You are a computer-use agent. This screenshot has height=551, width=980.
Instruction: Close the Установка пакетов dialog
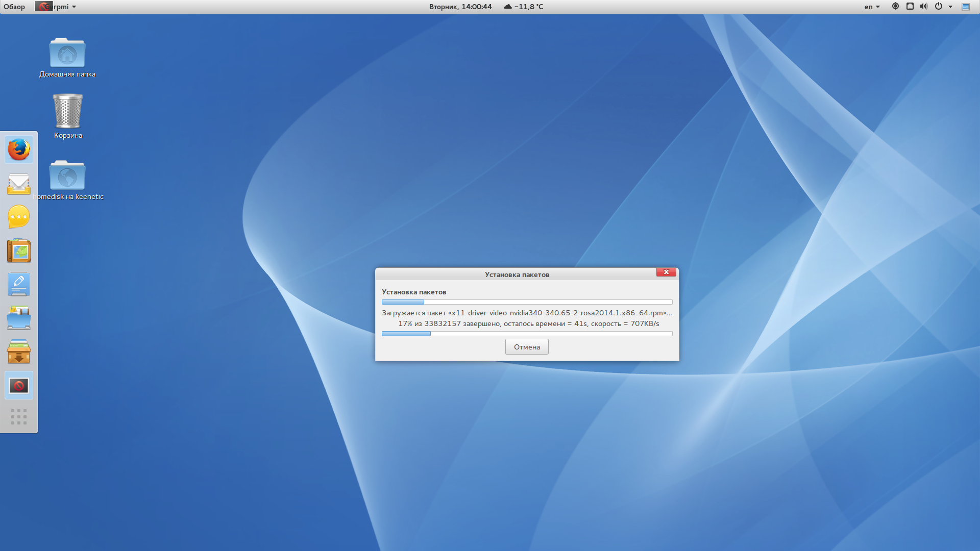(666, 272)
